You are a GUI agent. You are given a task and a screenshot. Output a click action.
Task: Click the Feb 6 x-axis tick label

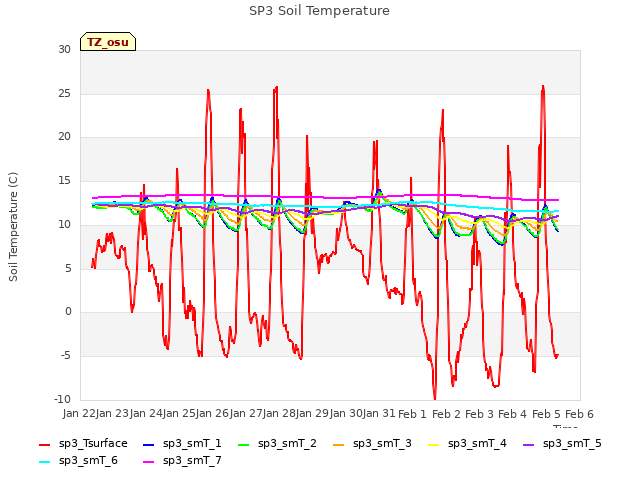pos(579,414)
